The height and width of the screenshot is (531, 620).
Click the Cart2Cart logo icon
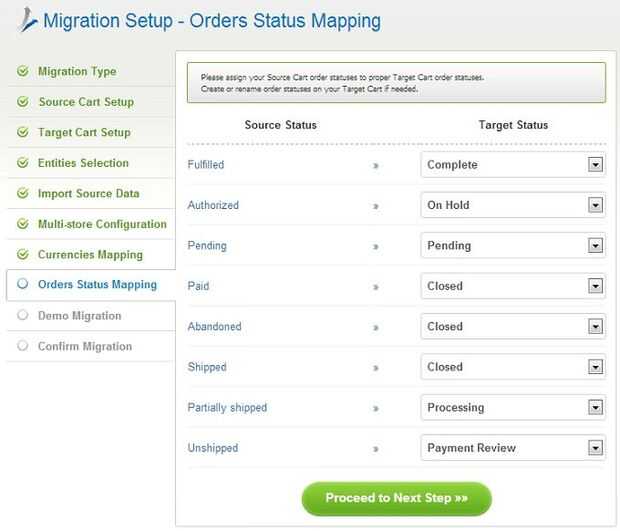(x=28, y=22)
